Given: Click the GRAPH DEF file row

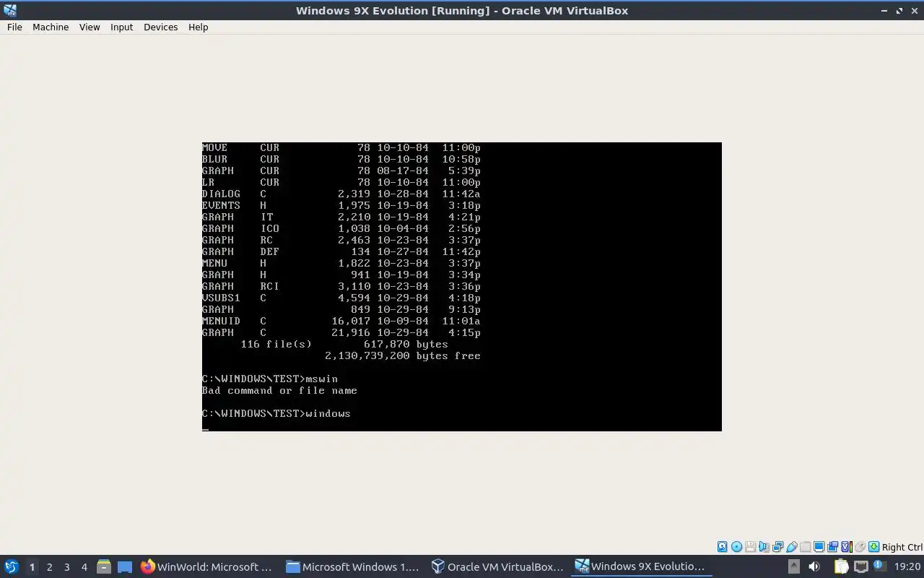Looking at the screenshot, I should click(x=341, y=251).
